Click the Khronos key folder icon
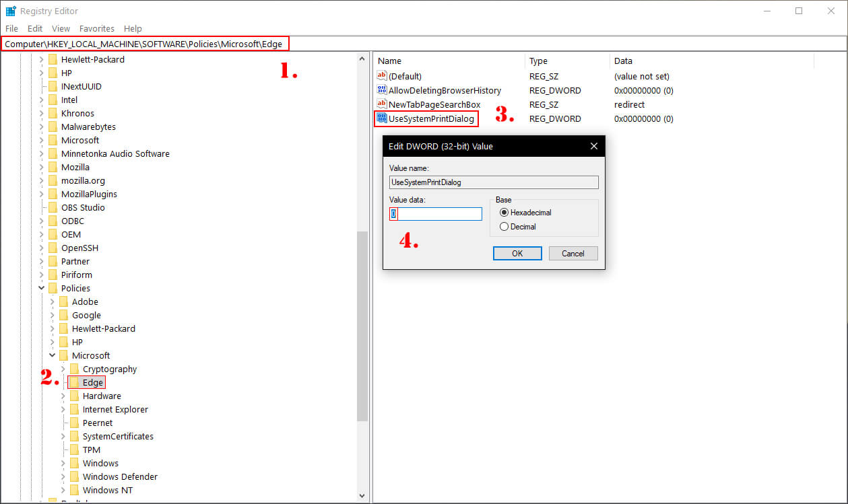 [x=53, y=113]
